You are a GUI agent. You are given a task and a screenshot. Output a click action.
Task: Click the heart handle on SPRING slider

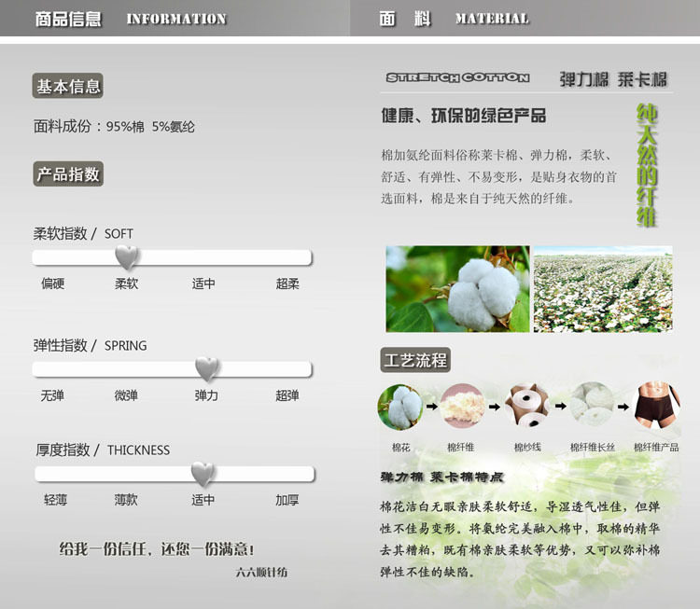point(207,369)
